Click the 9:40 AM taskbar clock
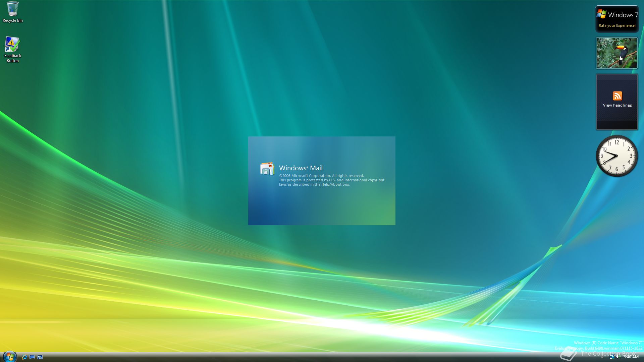Image resolution: width=644 pixels, height=362 pixels. tap(631, 357)
